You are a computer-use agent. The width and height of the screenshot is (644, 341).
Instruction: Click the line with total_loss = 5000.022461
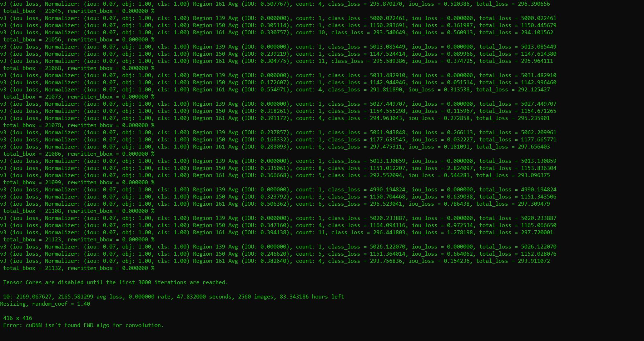click(278, 18)
